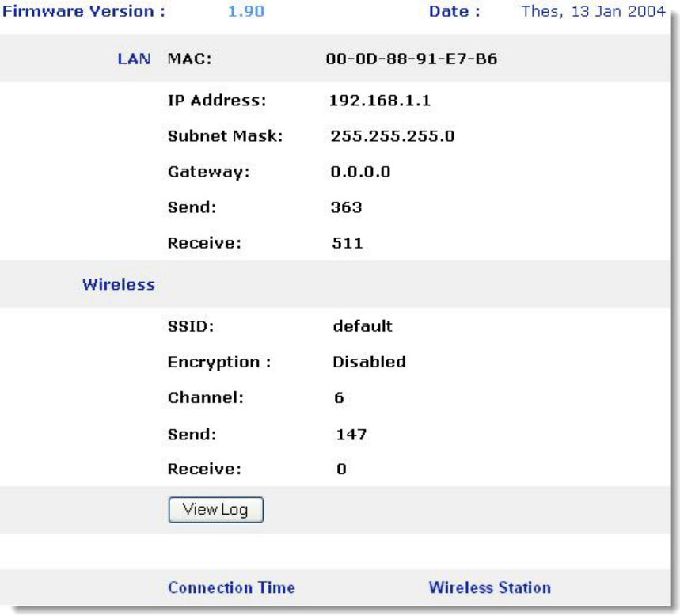The image size is (680, 616).
Task: Select MAC address 00-0D-88-91-E7-B6
Action: (x=412, y=59)
